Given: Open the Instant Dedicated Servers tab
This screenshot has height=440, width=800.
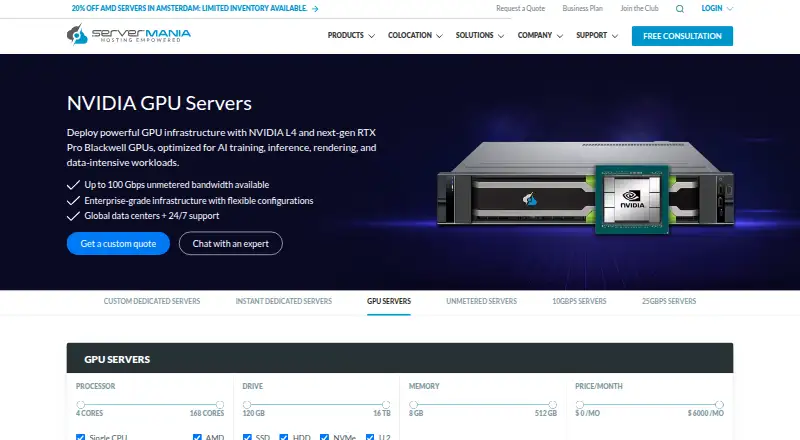Looking at the screenshot, I should (284, 301).
